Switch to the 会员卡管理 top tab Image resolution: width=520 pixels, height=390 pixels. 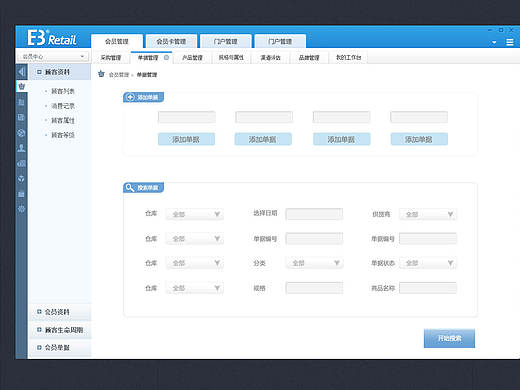tap(171, 41)
